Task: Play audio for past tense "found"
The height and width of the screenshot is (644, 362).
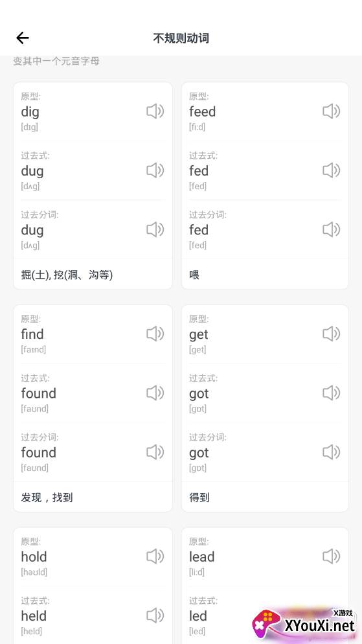Action: point(155,393)
